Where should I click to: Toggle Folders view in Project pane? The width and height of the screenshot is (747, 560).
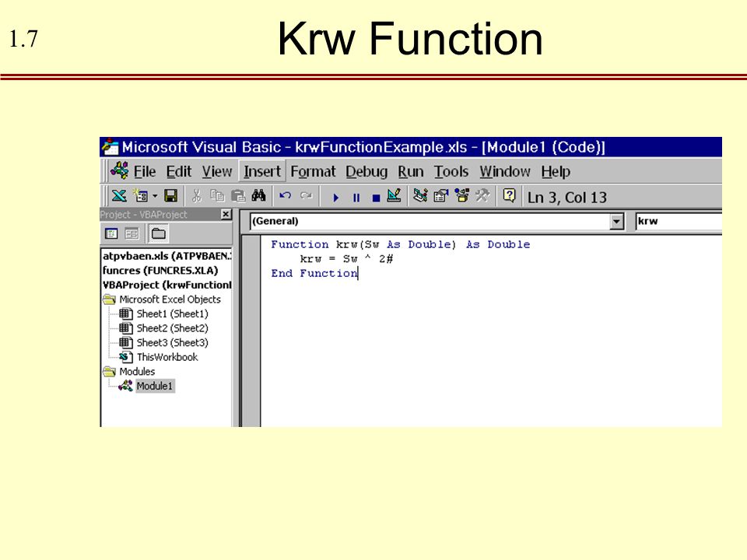tap(158, 233)
